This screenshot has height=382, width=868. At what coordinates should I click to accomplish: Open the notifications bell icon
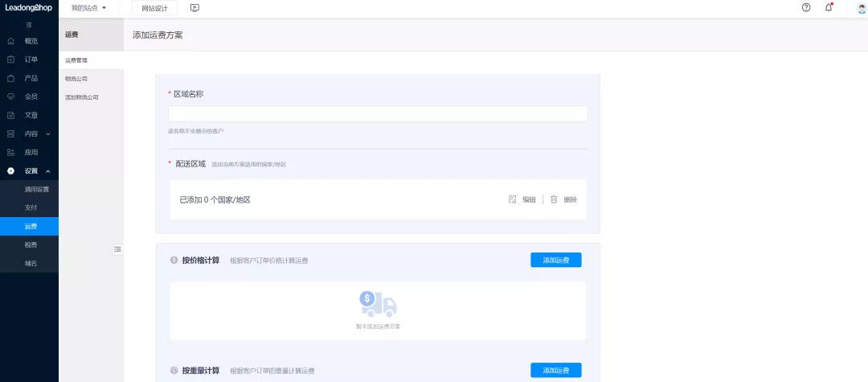[829, 8]
